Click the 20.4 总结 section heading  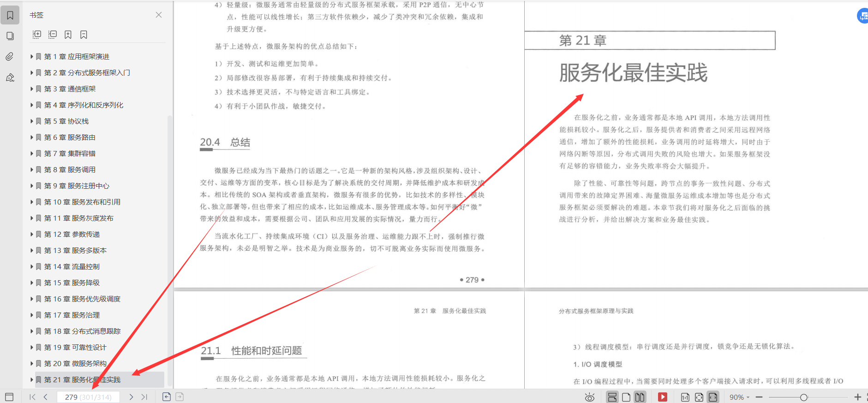pyautogui.click(x=225, y=142)
